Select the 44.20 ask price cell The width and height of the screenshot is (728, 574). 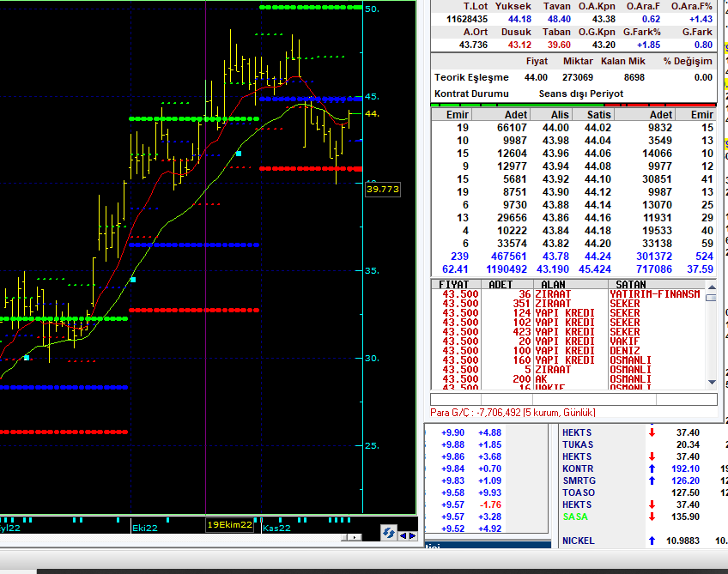click(x=598, y=244)
